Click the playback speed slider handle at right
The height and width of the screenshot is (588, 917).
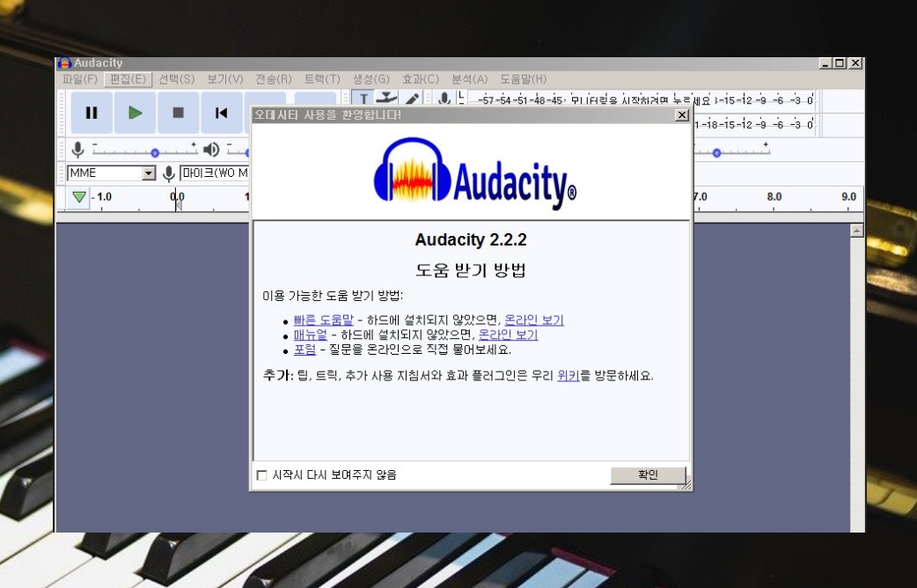[x=716, y=152]
